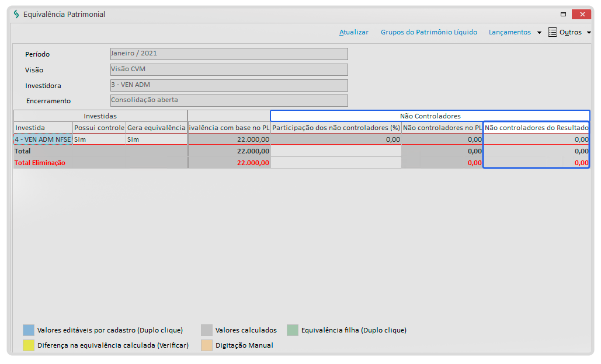Click the list icon beside Outros
The width and height of the screenshot is (601, 364).
(x=552, y=33)
